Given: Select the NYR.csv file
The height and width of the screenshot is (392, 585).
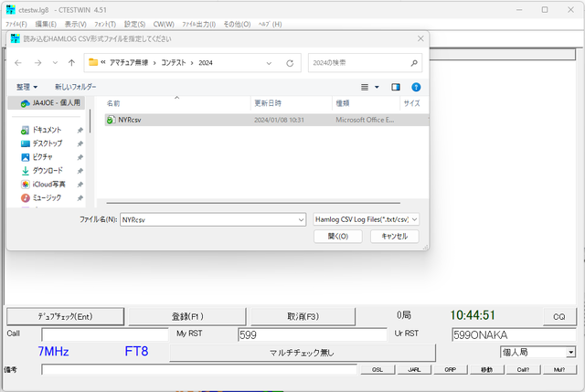Looking at the screenshot, I should (x=266, y=120).
